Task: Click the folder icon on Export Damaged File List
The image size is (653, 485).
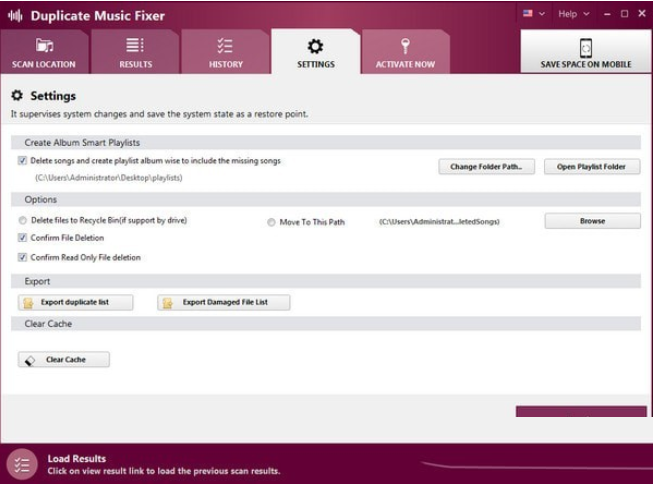Action: point(167,303)
